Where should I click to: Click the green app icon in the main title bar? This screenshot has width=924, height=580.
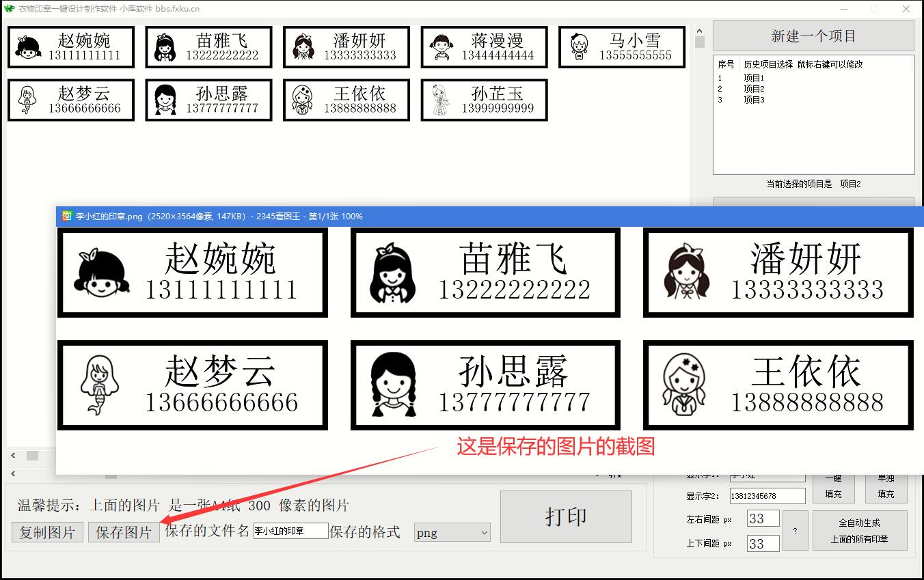[x=9, y=9]
